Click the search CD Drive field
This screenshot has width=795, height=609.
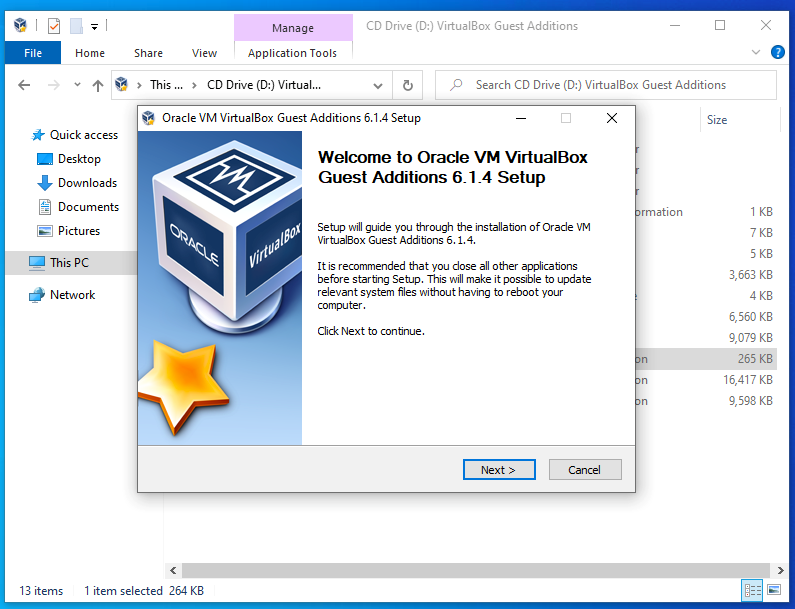(x=606, y=85)
